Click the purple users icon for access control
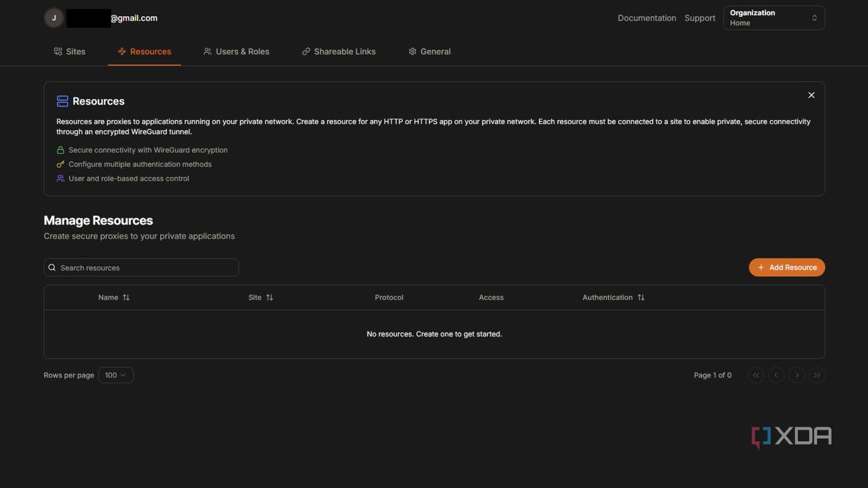 point(60,179)
